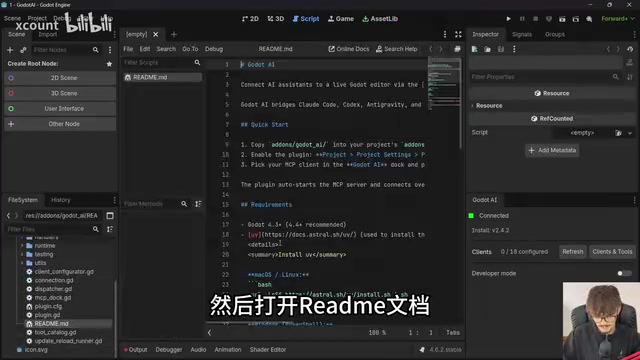Create a 2D Scene root node
The height and width of the screenshot is (360, 640).
pyautogui.click(x=60, y=78)
